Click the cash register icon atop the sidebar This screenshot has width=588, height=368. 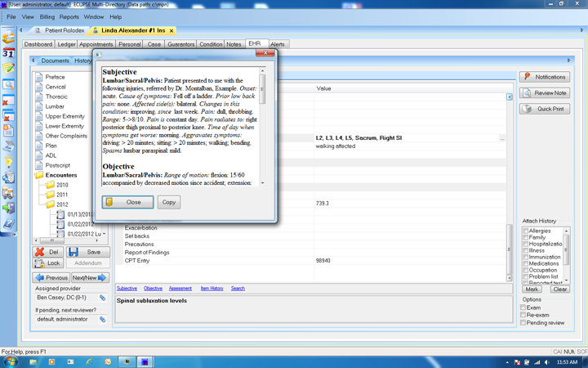(x=8, y=37)
